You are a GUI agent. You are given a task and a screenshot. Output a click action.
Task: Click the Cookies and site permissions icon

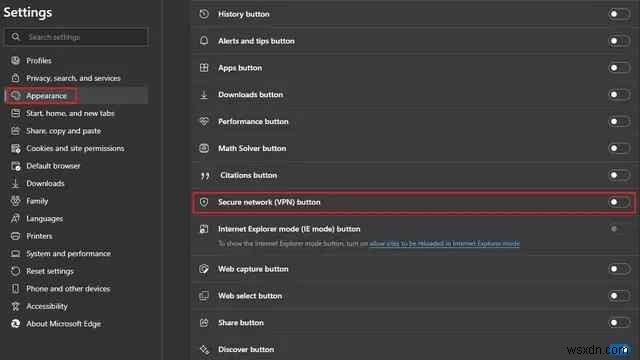(x=16, y=148)
